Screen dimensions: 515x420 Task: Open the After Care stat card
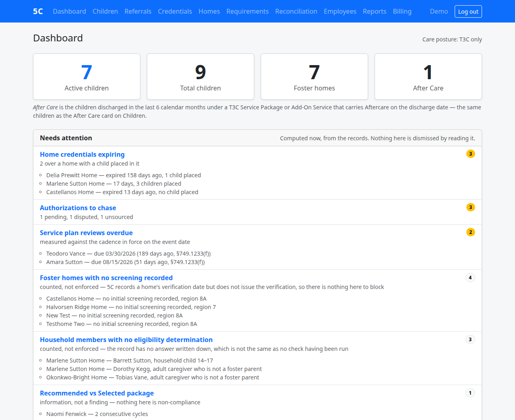click(x=428, y=76)
